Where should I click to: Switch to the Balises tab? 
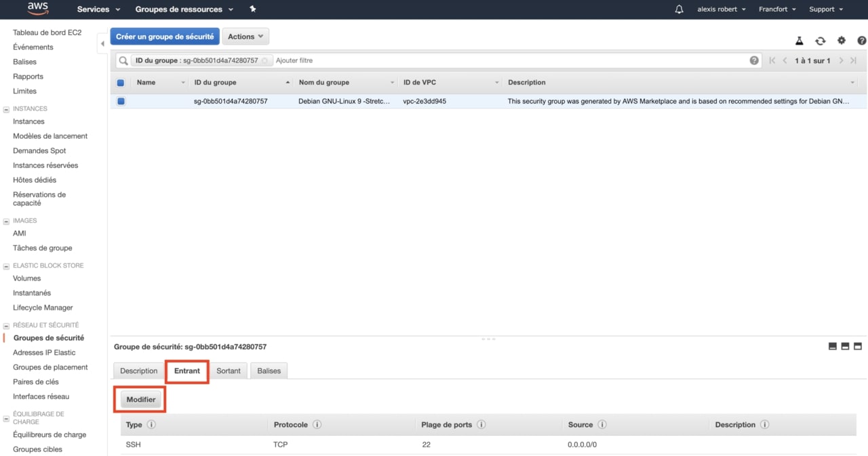point(269,371)
